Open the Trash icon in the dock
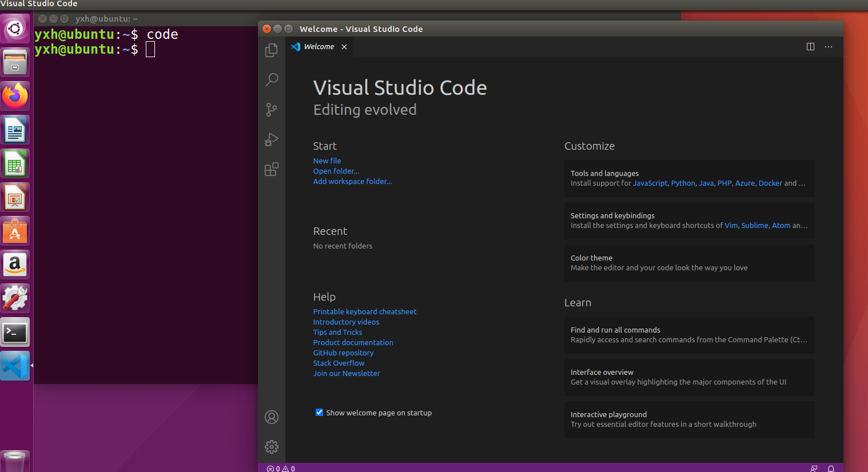Image resolution: width=868 pixels, height=472 pixels. click(15, 461)
